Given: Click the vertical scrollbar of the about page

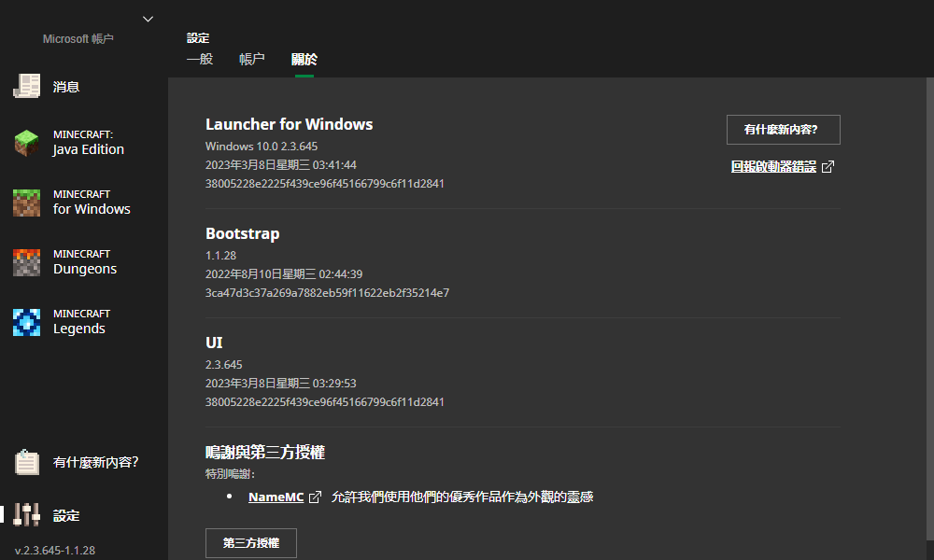Looking at the screenshot, I should [x=930, y=310].
